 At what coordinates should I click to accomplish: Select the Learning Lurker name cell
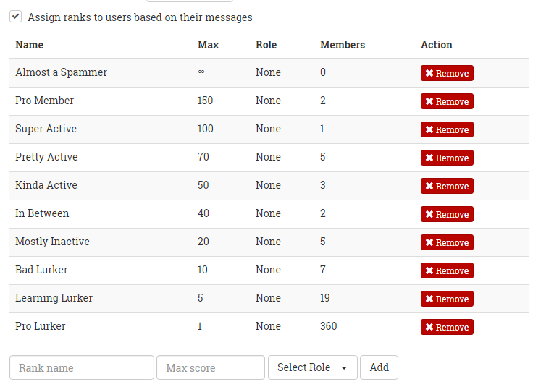pyautogui.click(x=54, y=298)
